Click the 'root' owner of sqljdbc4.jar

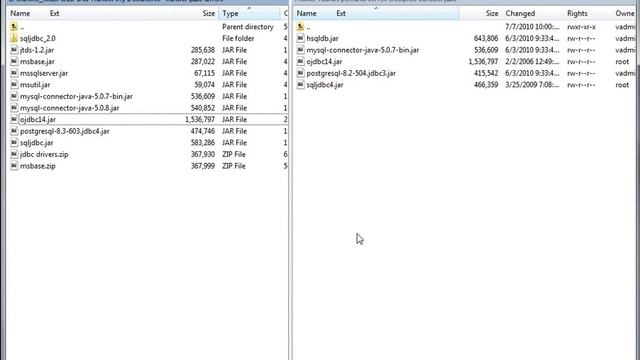622,85
